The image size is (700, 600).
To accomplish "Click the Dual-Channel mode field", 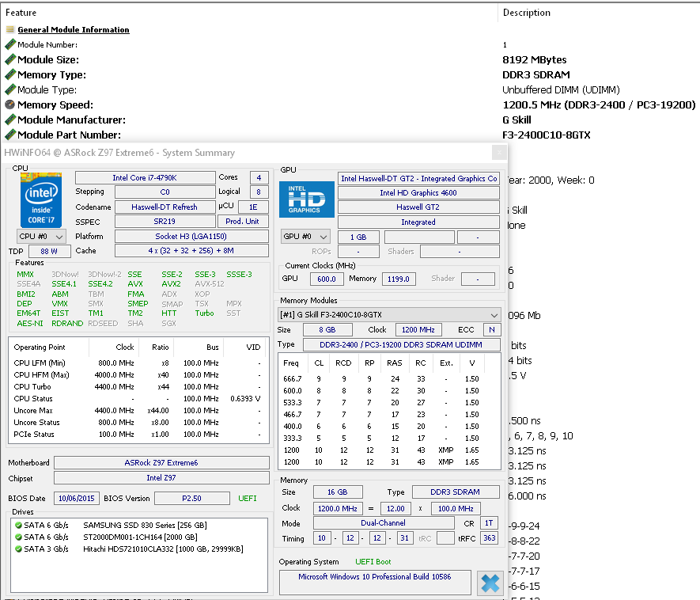I will tap(383, 522).
